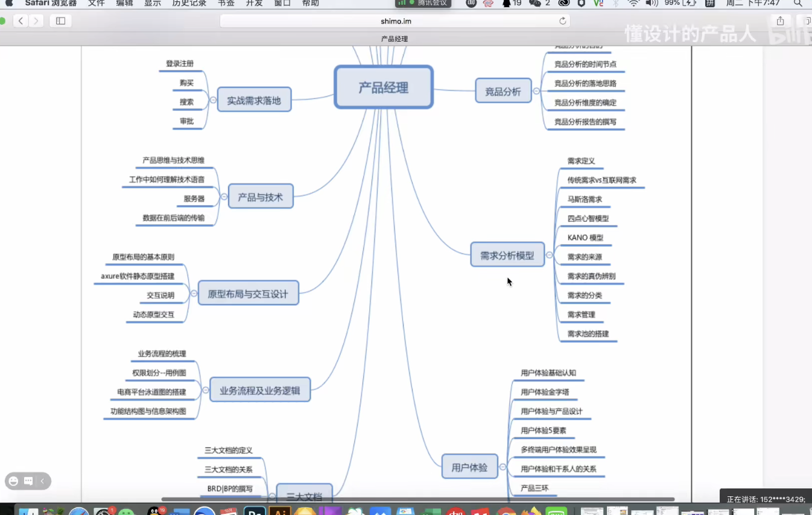The image size is (812, 515).
Task: Open the 历史记录 menu
Action: point(189,3)
